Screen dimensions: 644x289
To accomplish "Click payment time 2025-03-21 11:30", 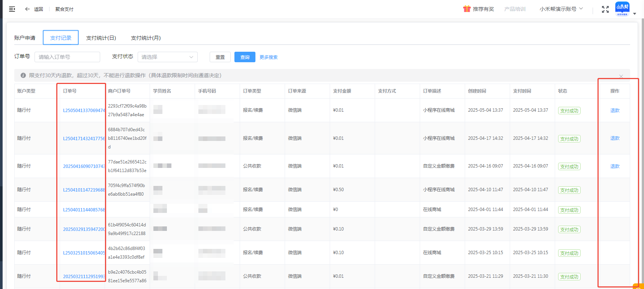I will click(x=531, y=276).
